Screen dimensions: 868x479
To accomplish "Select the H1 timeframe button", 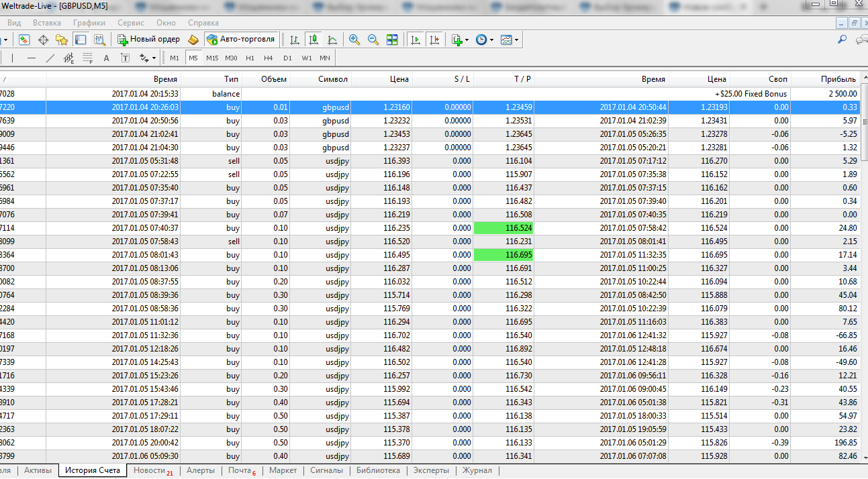I will coord(250,58).
